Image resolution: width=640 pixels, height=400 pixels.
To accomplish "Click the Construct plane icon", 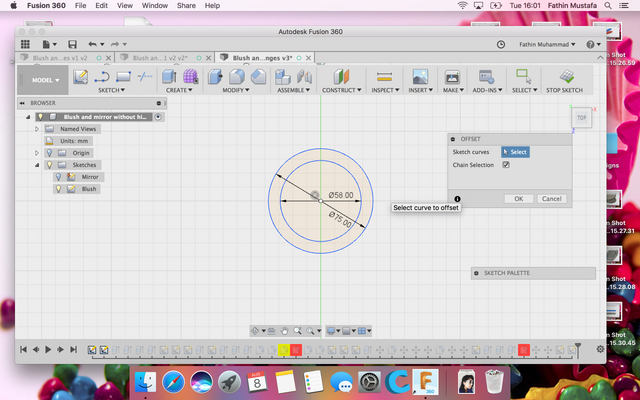I will 341,76.
